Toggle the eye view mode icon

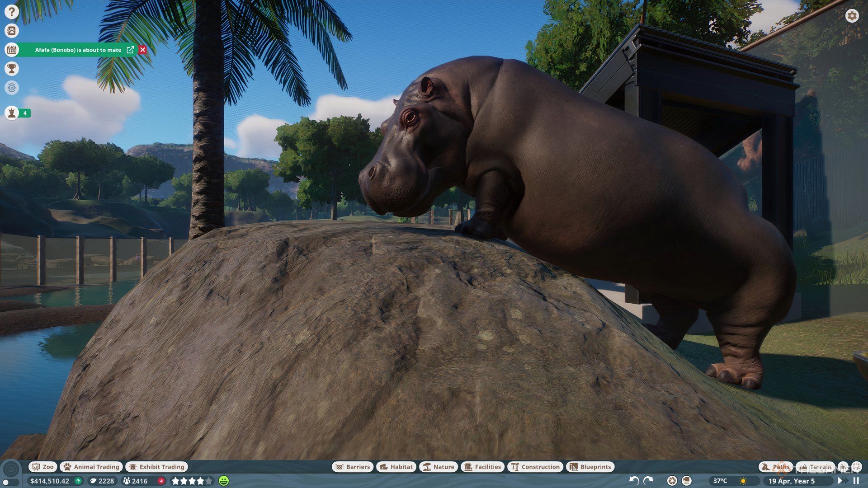click(x=12, y=88)
